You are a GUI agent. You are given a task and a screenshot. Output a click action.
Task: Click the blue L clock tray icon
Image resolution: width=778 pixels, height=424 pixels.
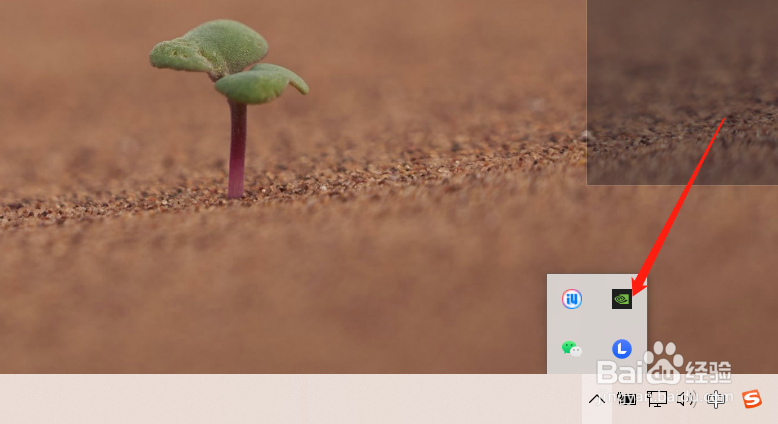click(622, 349)
